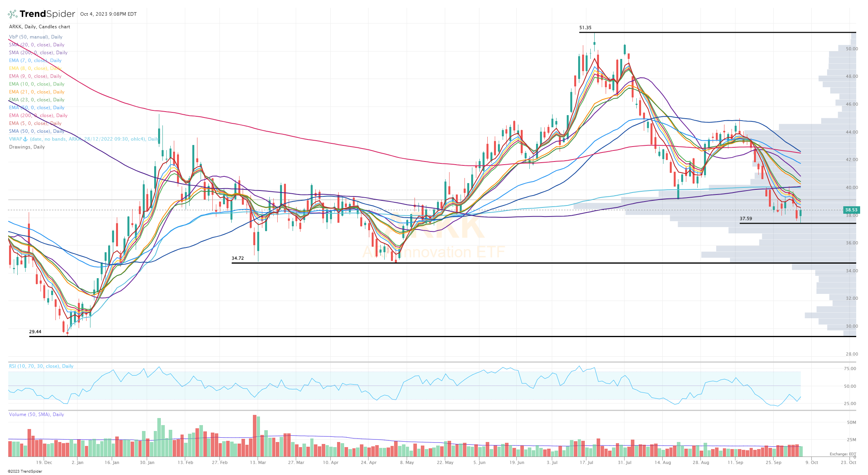
Task: Click the '13. Mar' date axis label
Action: tap(258, 463)
